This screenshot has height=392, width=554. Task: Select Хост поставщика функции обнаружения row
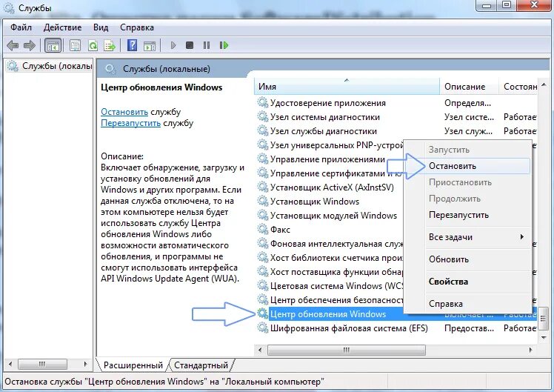point(330,272)
